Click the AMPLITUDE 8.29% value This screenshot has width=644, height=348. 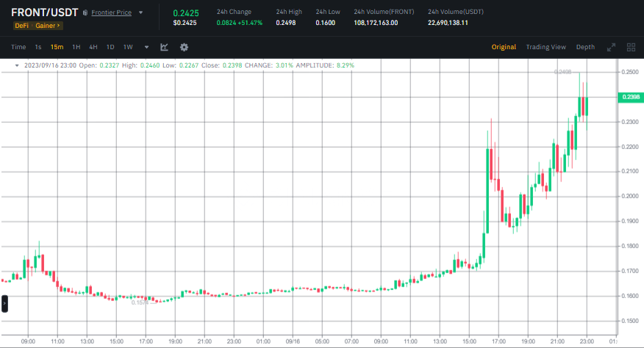346,65
